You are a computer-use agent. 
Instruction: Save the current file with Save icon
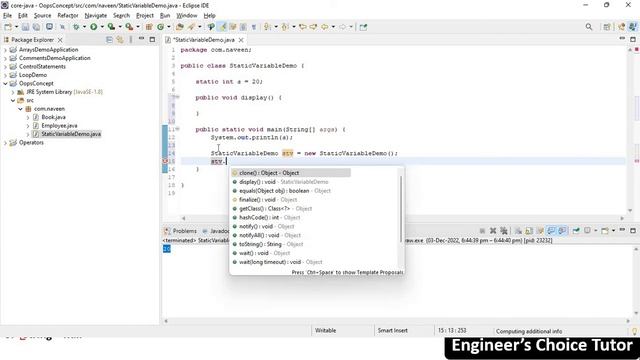click(25, 27)
